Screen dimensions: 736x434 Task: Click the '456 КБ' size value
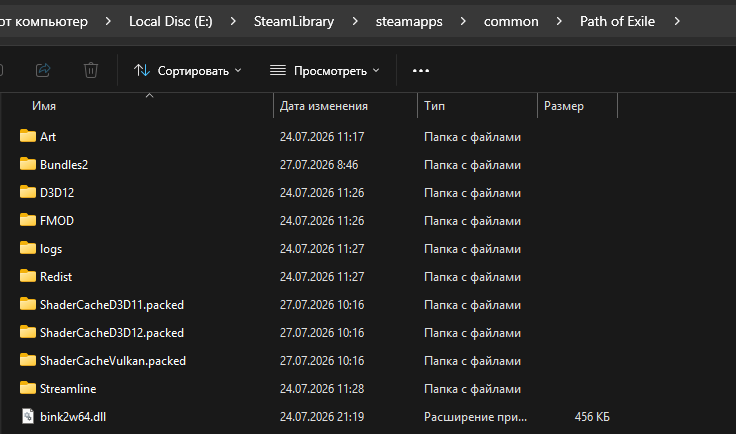(592, 417)
